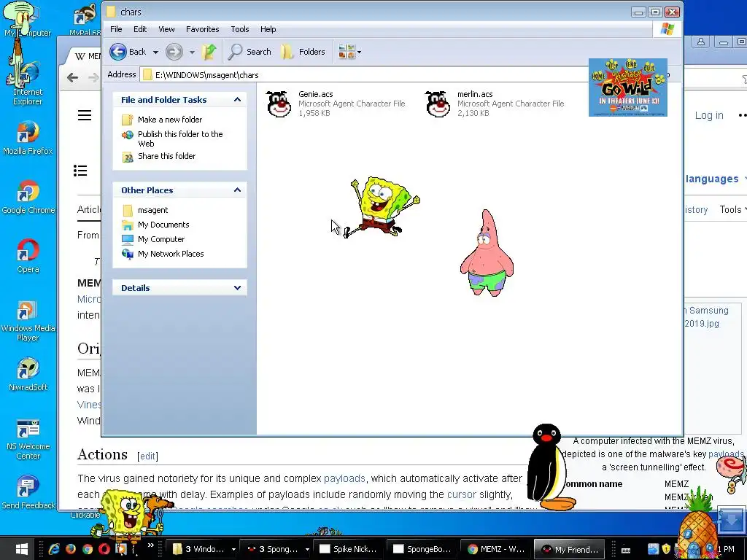Click the NS Welcome Center desktop icon
Image resolution: width=747 pixels, height=560 pixels.
[x=28, y=439]
